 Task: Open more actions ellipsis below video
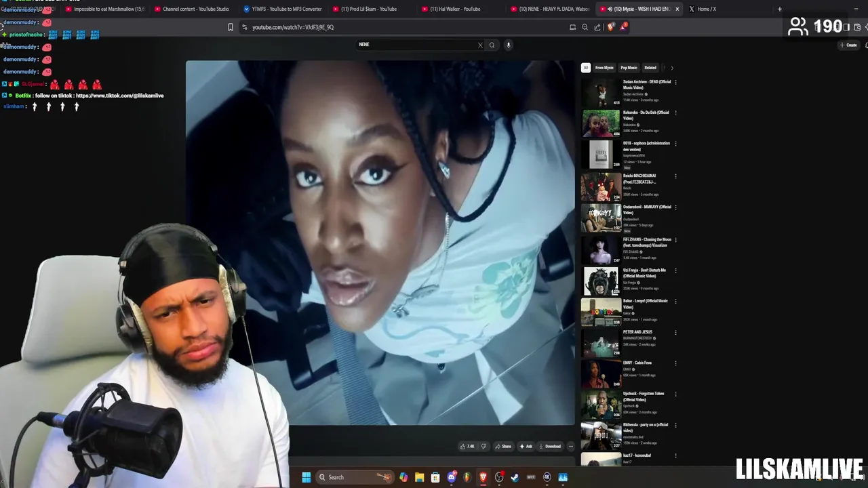pos(570,447)
